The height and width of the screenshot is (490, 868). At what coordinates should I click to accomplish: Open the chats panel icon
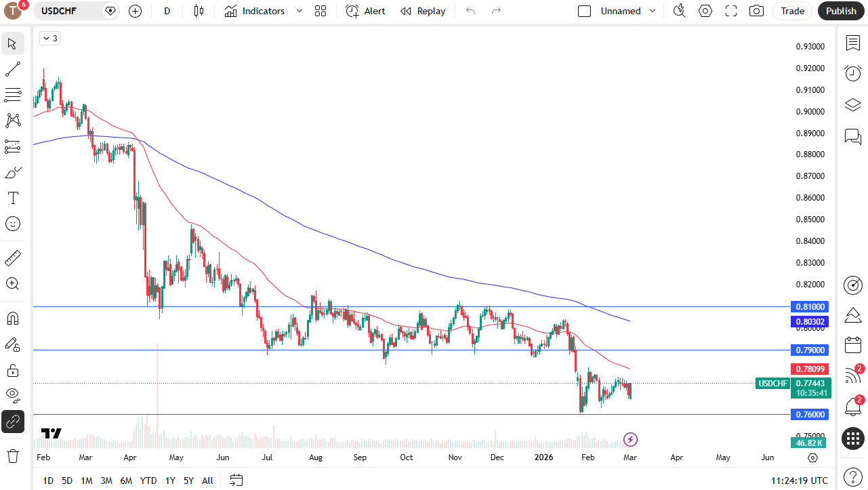[x=852, y=137]
